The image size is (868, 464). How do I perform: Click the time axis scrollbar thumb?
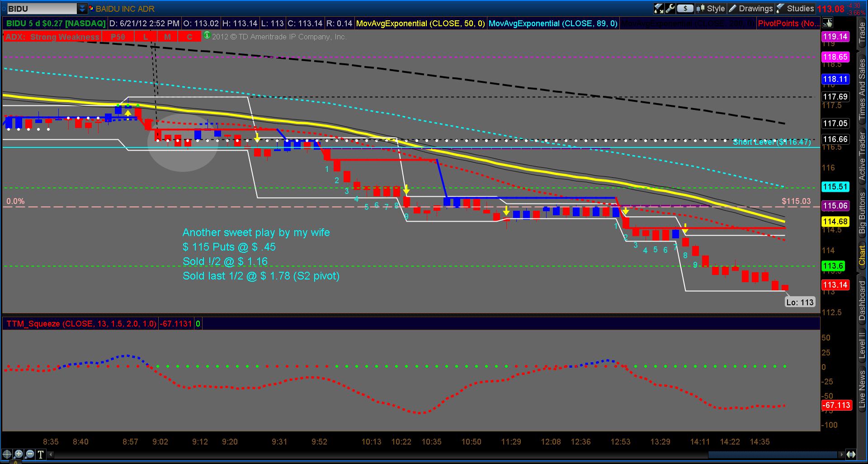click(x=772, y=455)
